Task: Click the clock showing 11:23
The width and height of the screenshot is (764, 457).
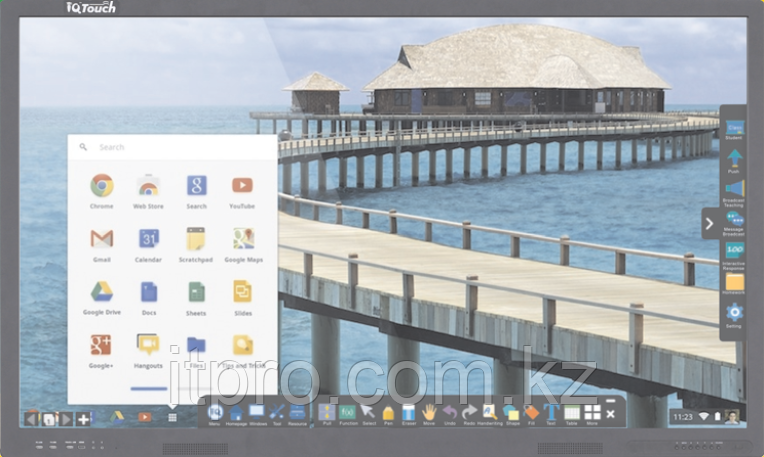Action: tap(683, 417)
